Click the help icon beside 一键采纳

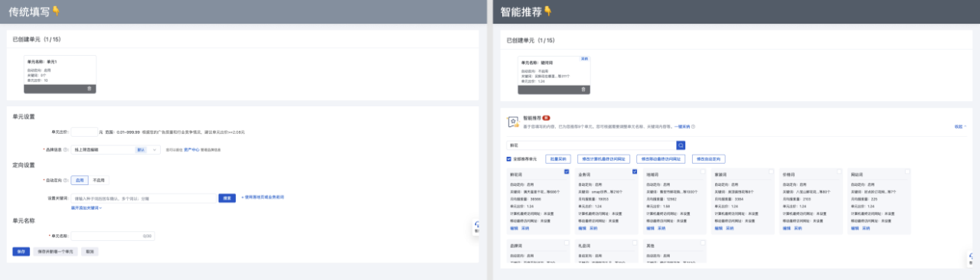point(694,126)
